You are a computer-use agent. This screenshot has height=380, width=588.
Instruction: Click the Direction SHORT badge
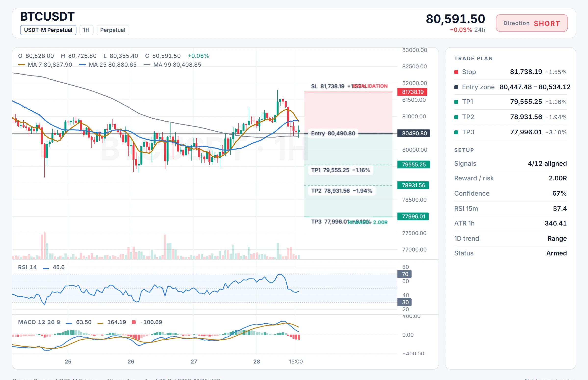coord(532,23)
